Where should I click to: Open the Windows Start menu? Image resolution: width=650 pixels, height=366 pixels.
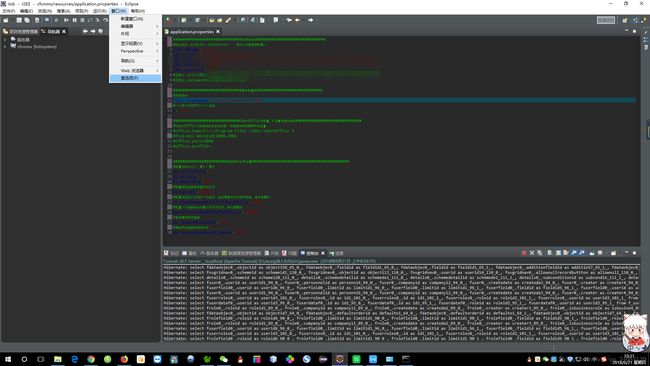click(x=8, y=359)
